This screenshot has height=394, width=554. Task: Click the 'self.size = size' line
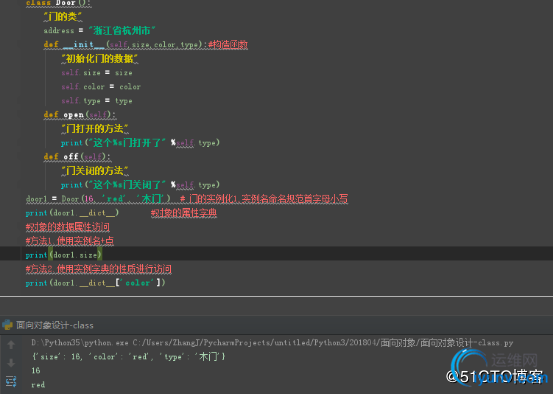97,73
